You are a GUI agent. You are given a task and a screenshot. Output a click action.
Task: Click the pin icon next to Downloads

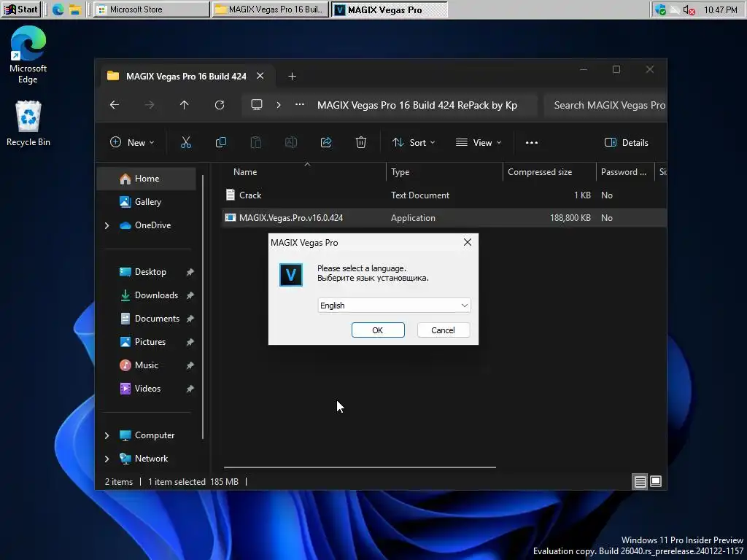(x=190, y=295)
